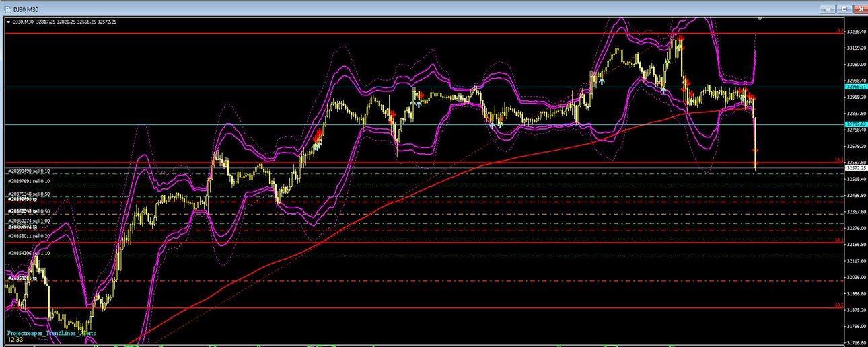The image size is (868, 347).
Task: Maximize the DJ30,M30 chart window
Action: click(844, 9)
